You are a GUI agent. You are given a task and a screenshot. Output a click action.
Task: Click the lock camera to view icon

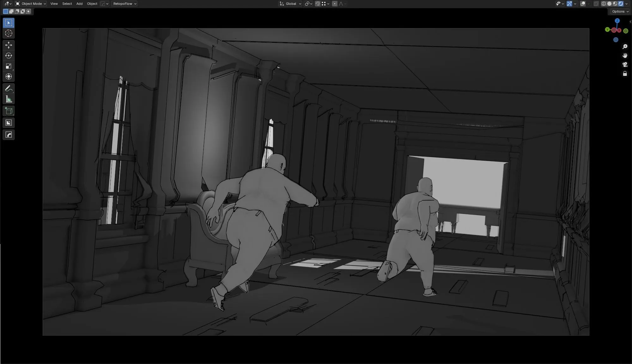625,74
